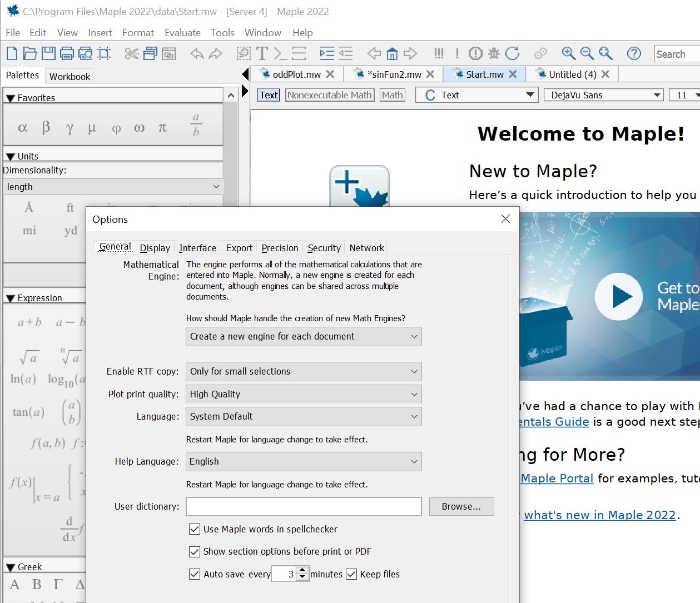Click the User dictionary text field

coord(304,506)
